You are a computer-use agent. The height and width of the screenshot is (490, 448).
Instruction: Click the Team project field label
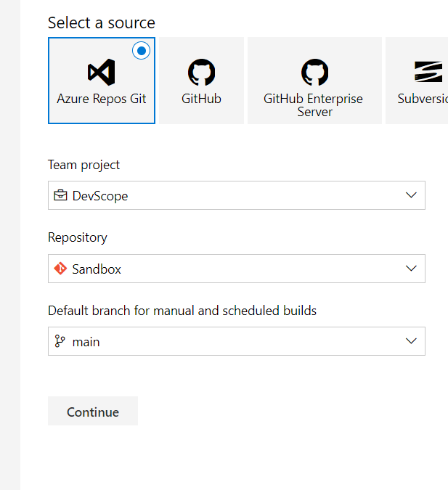(x=84, y=165)
